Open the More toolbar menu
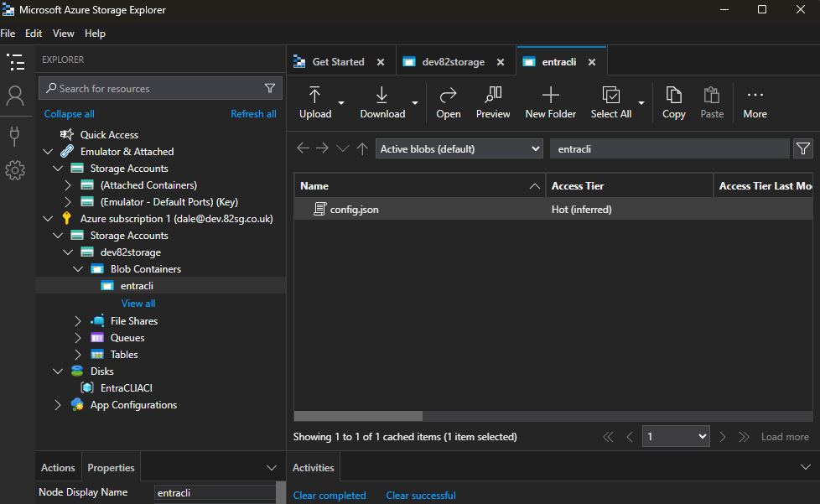This screenshot has height=504, width=820. pos(755,103)
